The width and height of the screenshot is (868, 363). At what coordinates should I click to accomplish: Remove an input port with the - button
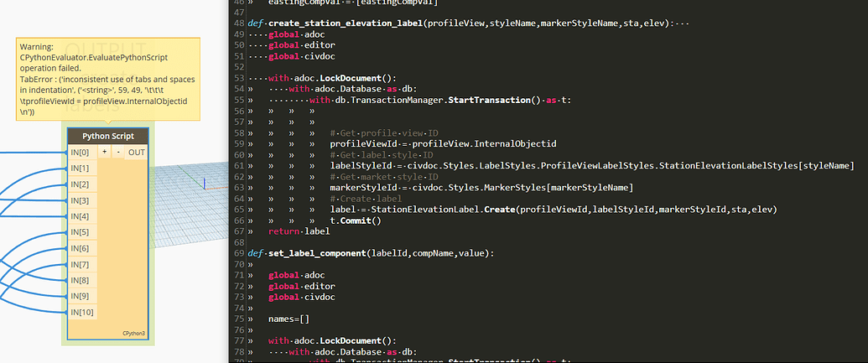pyautogui.click(x=118, y=153)
